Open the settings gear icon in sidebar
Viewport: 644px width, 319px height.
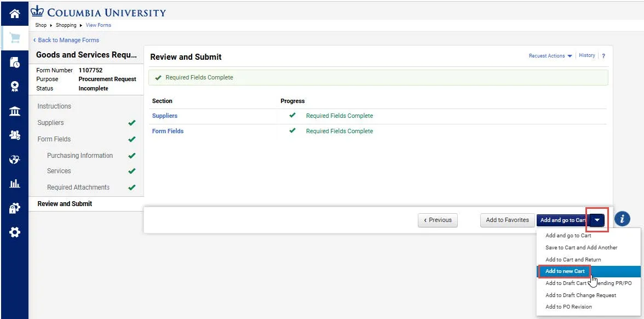pyautogui.click(x=14, y=232)
